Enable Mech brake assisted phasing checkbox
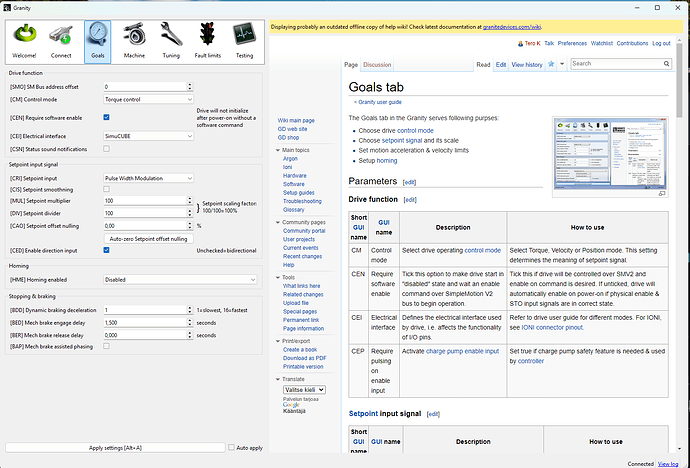The image size is (690, 468). point(106,346)
